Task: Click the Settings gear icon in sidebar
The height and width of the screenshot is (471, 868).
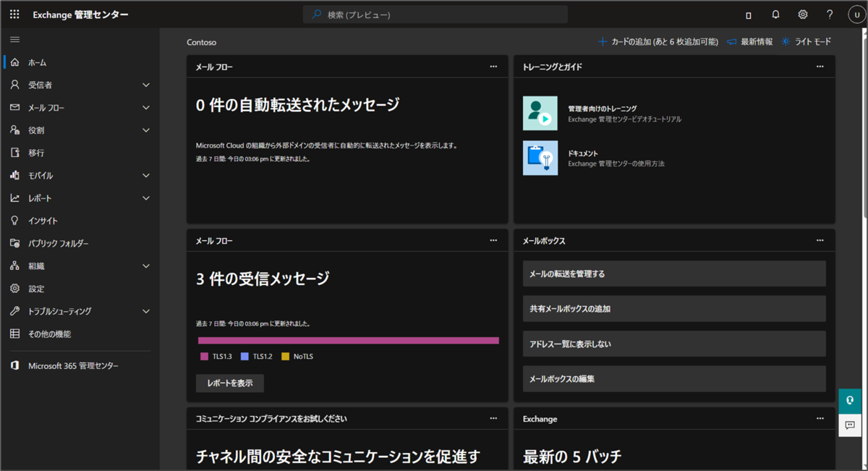Action: pyautogui.click(x=14, y=289)
